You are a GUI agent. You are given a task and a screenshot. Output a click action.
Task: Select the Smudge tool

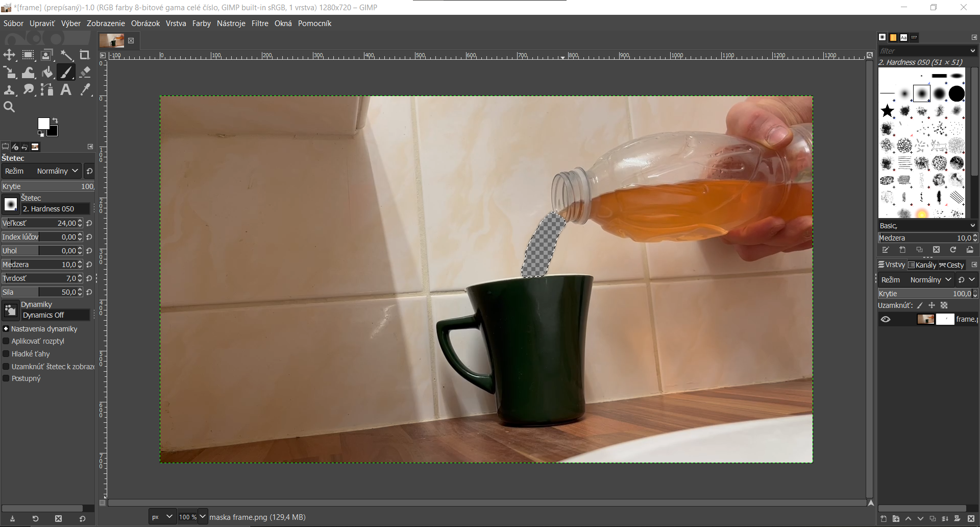tap(28, 90)
